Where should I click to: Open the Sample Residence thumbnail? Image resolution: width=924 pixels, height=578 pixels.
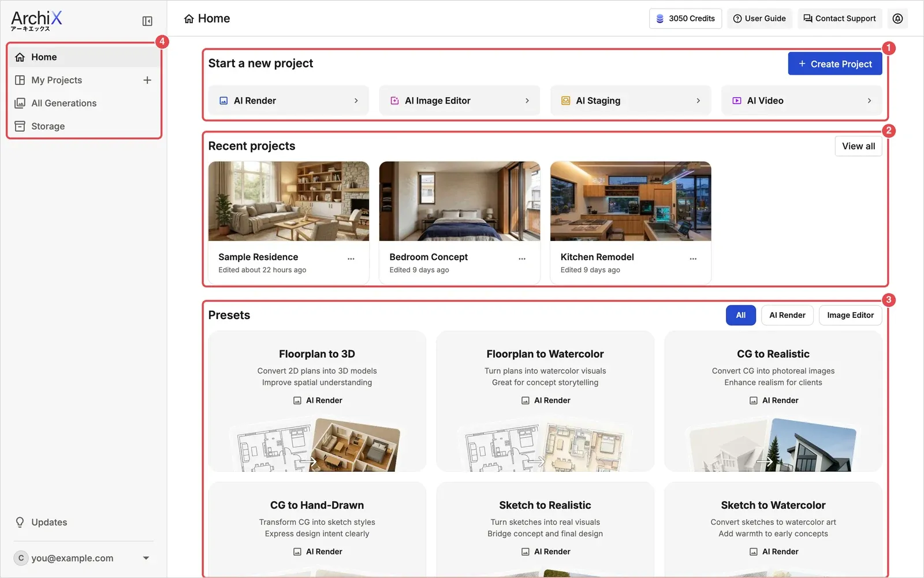coord(289,201)
